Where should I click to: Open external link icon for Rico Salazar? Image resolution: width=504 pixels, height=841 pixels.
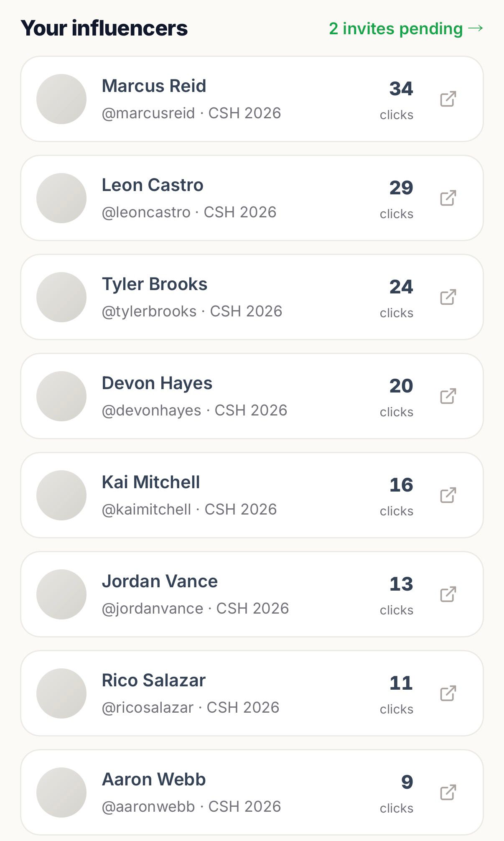point(448,693)
